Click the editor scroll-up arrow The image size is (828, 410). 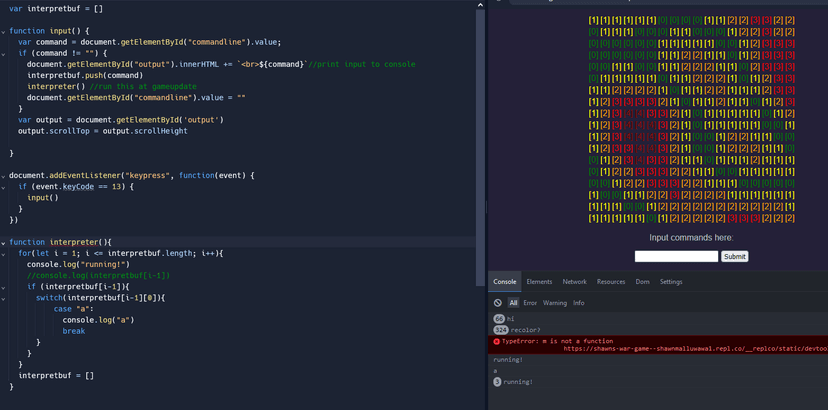click(480, 5)
